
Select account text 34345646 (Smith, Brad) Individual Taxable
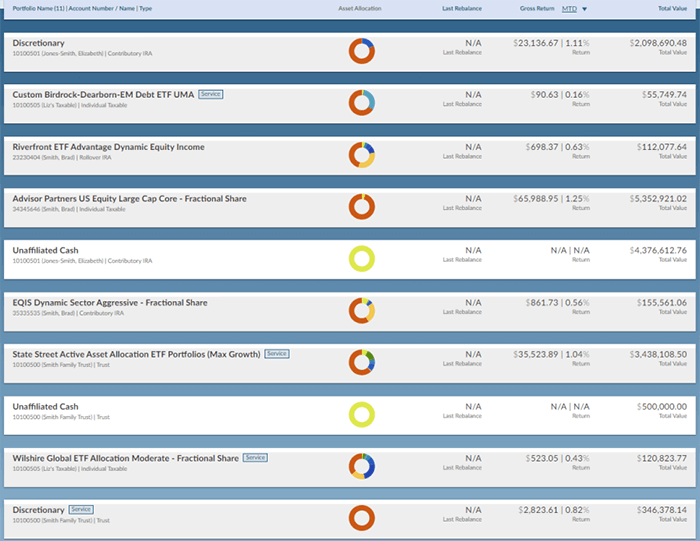click(69, 209)
